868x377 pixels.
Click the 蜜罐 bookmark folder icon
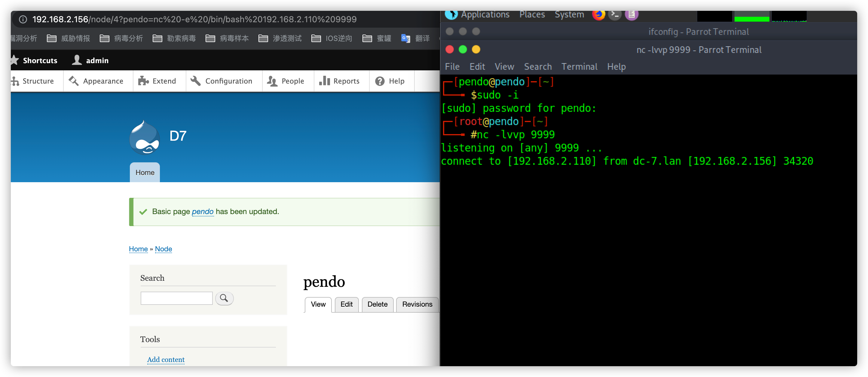pos(367,38)
